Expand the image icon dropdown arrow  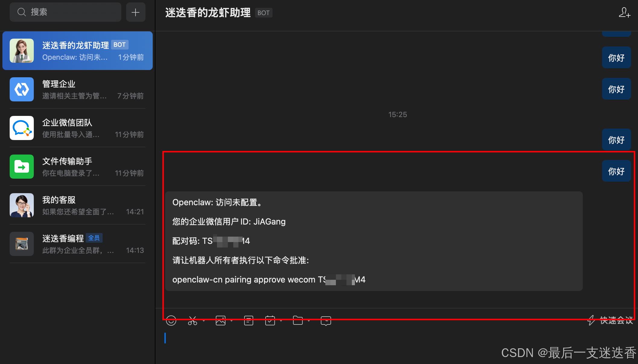click(231, 321)
